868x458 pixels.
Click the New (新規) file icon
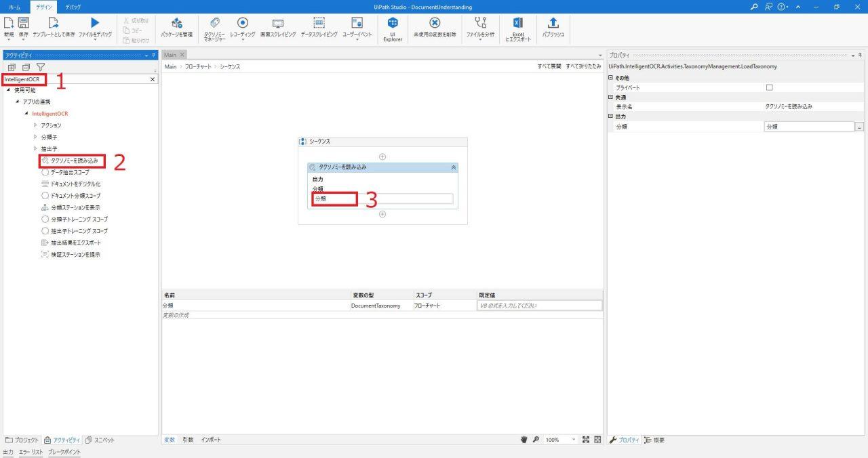point(8,23)
